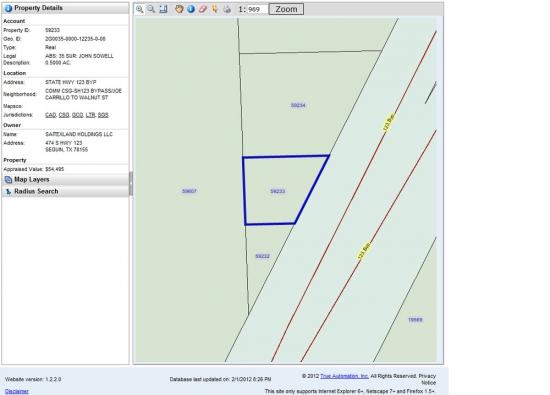Select the blue identify info tool
Viewport: 550px width, 395px height.
tap(191, 9)
